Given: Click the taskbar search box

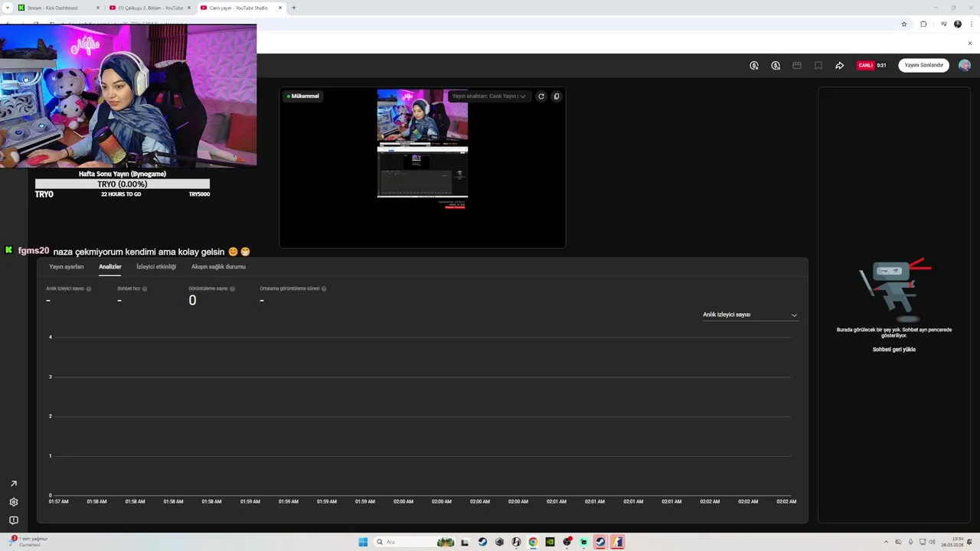Looking at the screenshot, I should point(414,542).
